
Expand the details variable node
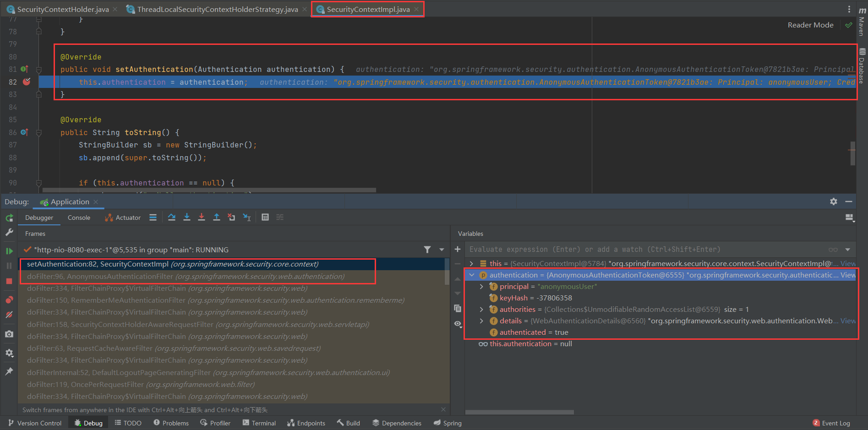(481, 321)
